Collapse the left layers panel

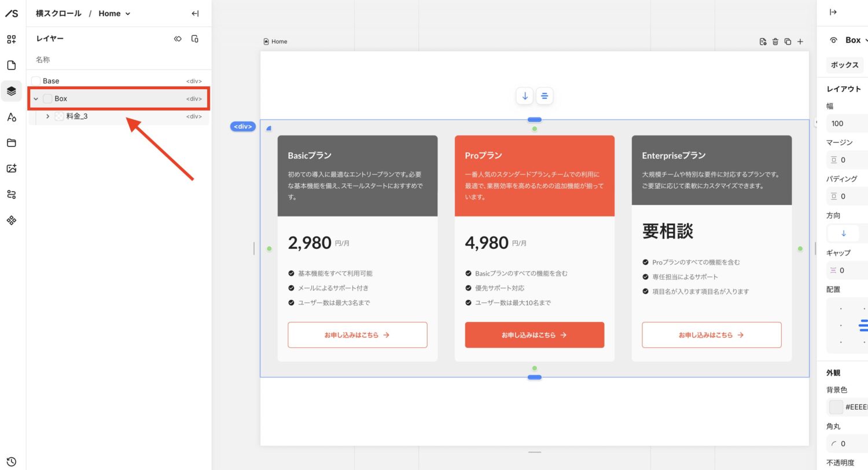point(195,14)
